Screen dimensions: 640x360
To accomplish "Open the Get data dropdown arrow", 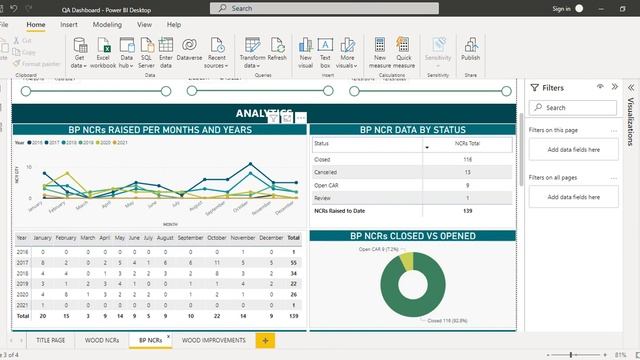I will 85,66.
